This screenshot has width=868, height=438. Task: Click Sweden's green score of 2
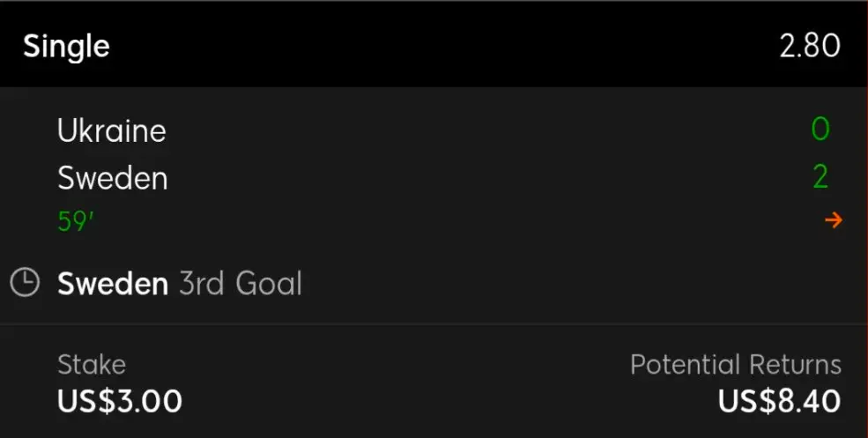(x=820, y=177)
